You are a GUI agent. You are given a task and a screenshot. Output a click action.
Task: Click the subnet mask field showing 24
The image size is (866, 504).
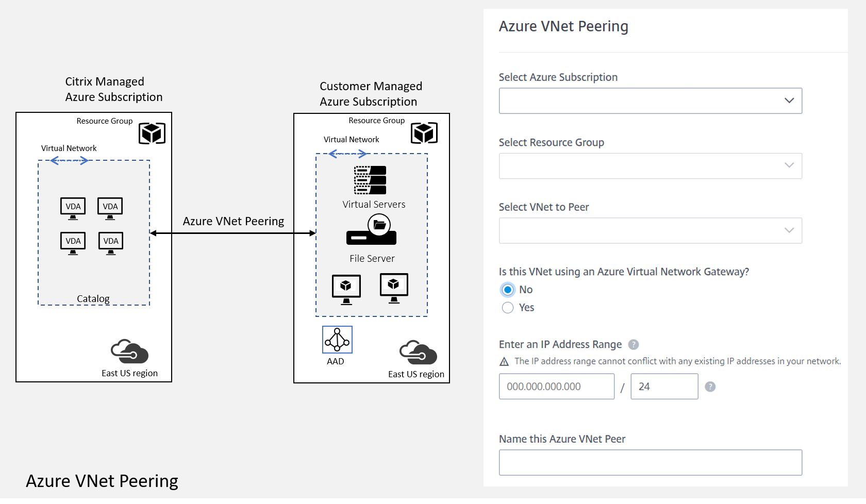(x=664, y=387)
